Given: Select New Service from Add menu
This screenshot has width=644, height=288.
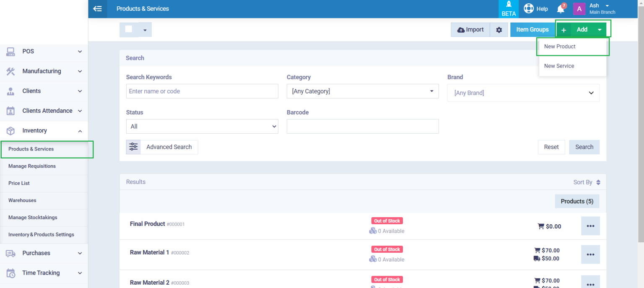Looking at the screenshot, I should pyautogui.click(x=559, y=66).
